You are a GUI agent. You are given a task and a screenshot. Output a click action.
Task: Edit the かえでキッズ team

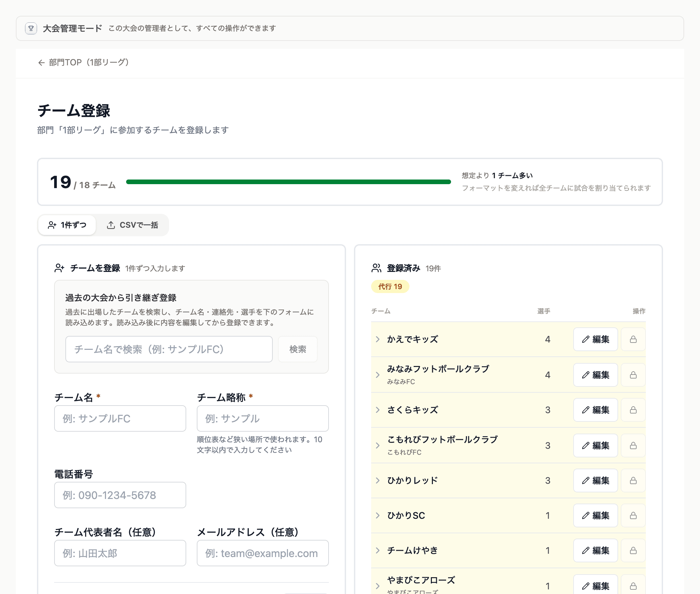tap(595, 339)
